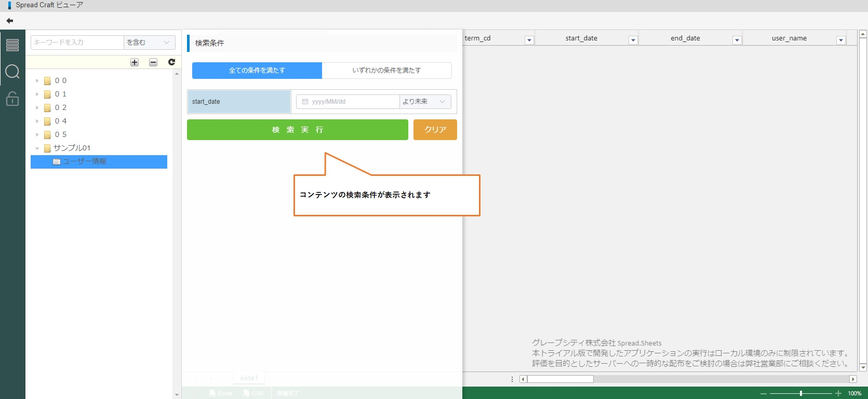Click the orange クリア button
Viewport: 868px width, 399px height.
[435, 130]
